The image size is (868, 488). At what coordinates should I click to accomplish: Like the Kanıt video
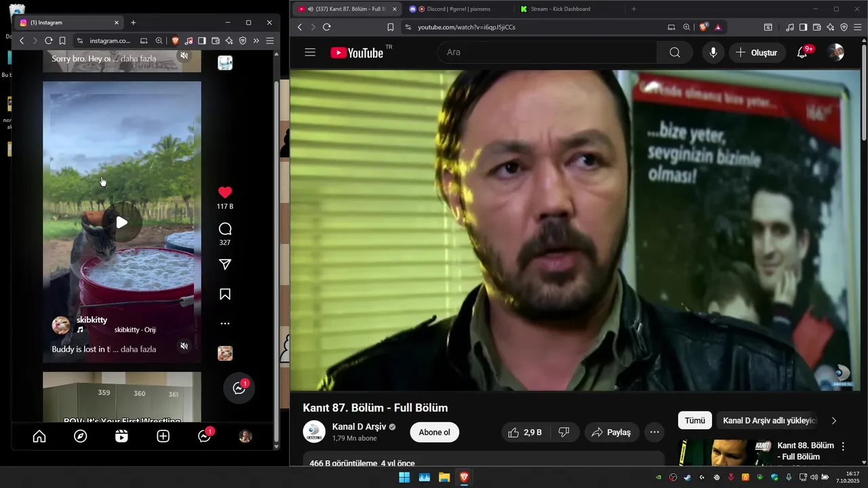pyautogui.click(x=525, y=432)
